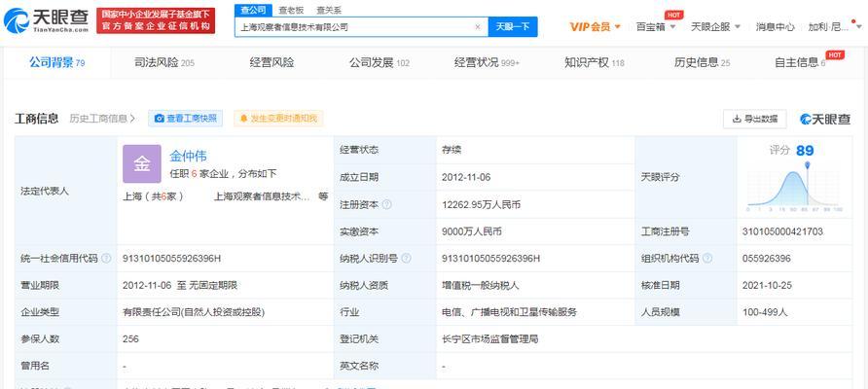The image size is (868, 389).
Task: Select insured count 256
Action: (x=130, y=338)
